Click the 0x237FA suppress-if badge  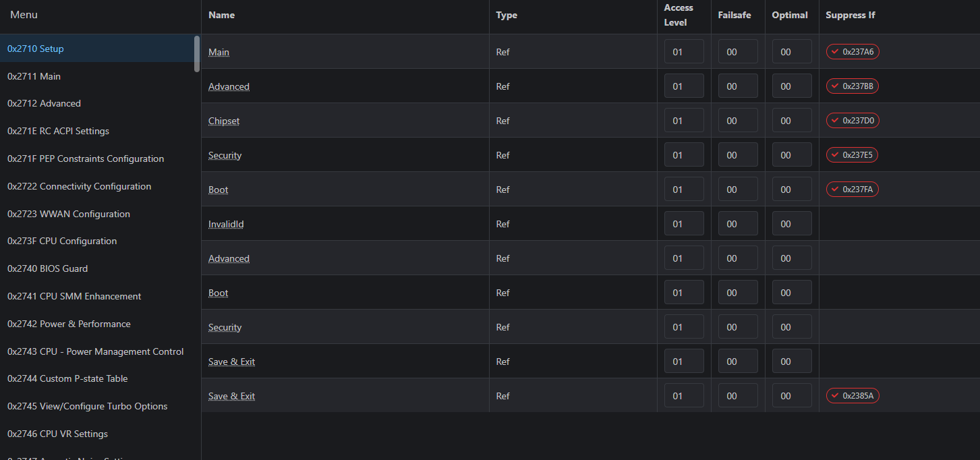pos(853,190)
